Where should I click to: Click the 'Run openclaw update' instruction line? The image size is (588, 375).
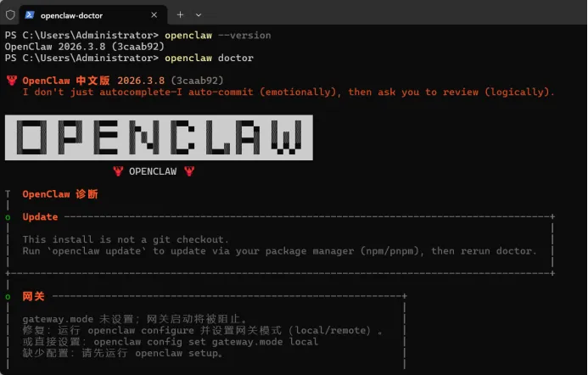pyautogui.click(x=280, y=251)
